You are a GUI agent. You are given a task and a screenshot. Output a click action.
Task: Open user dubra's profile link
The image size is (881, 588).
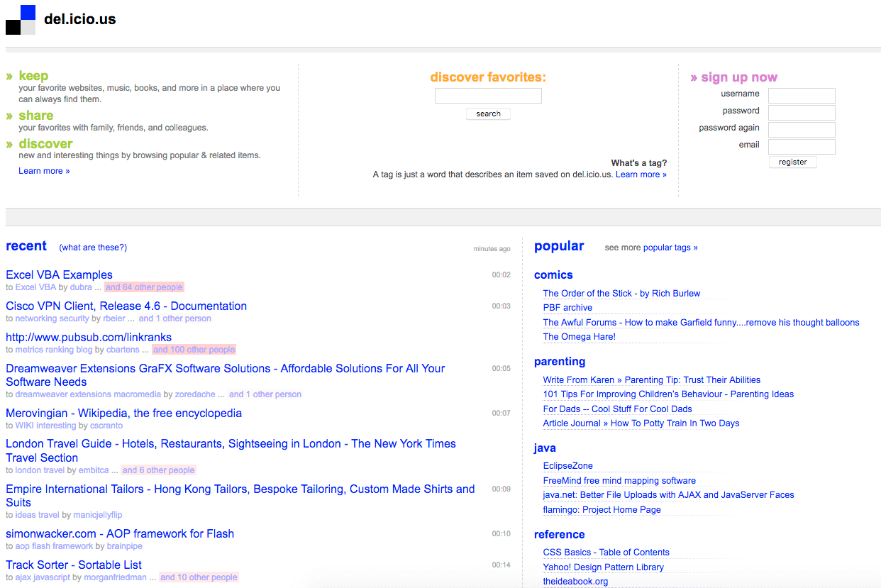[81, 287]
